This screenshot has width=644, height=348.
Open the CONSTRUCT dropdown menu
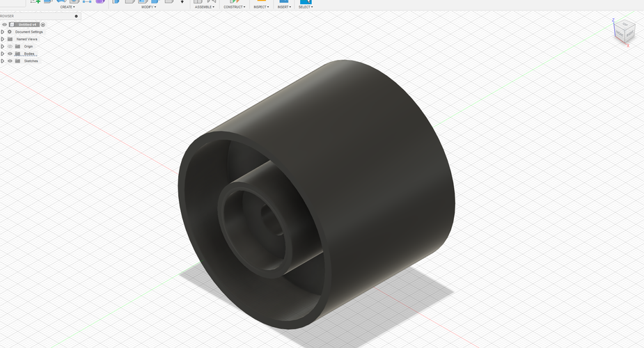tap(234, 7)
